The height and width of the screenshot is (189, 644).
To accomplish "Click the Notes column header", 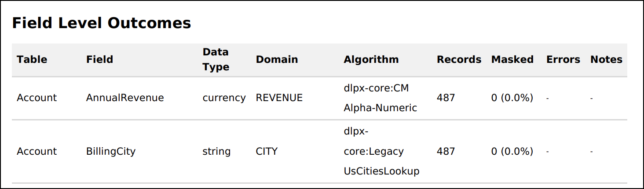I will (606, 59).
